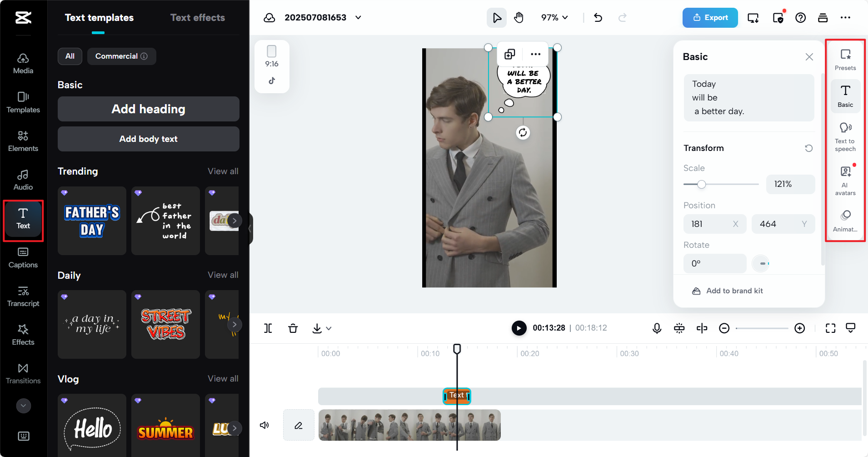Switch to the Text effects tab

click(x=197, y=17)
